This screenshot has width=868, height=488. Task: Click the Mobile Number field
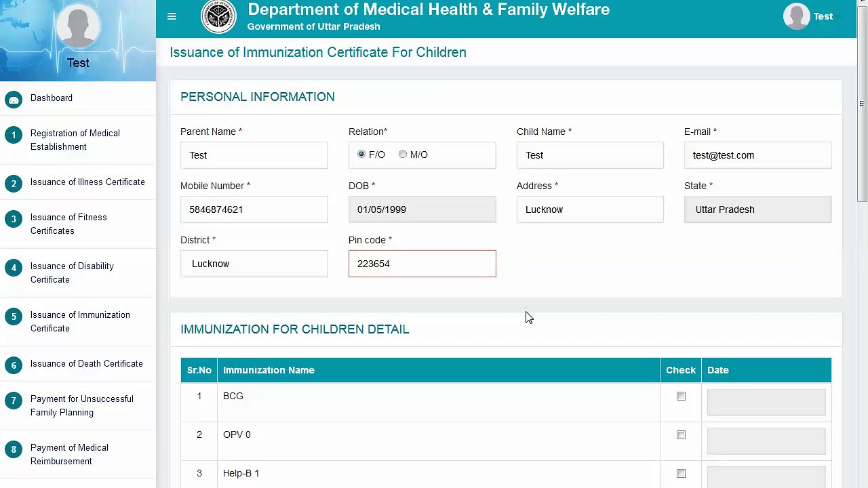click(x=254, y=209)
